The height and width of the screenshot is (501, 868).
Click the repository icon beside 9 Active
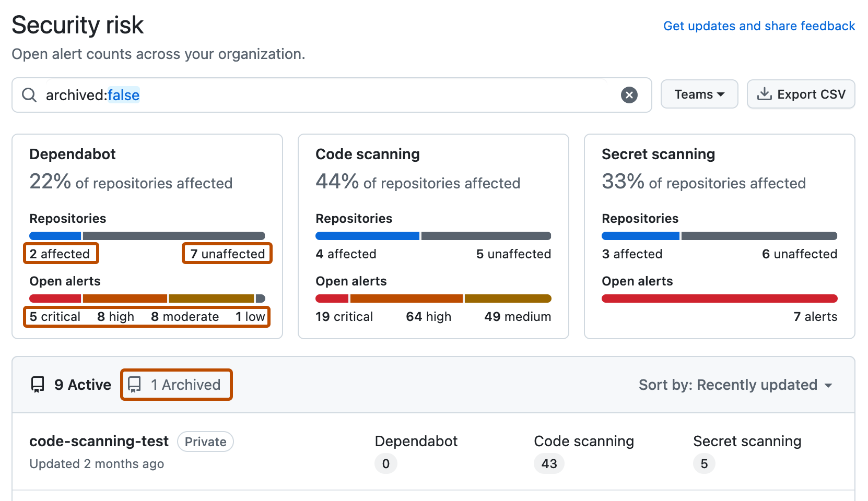pos(37,385)
